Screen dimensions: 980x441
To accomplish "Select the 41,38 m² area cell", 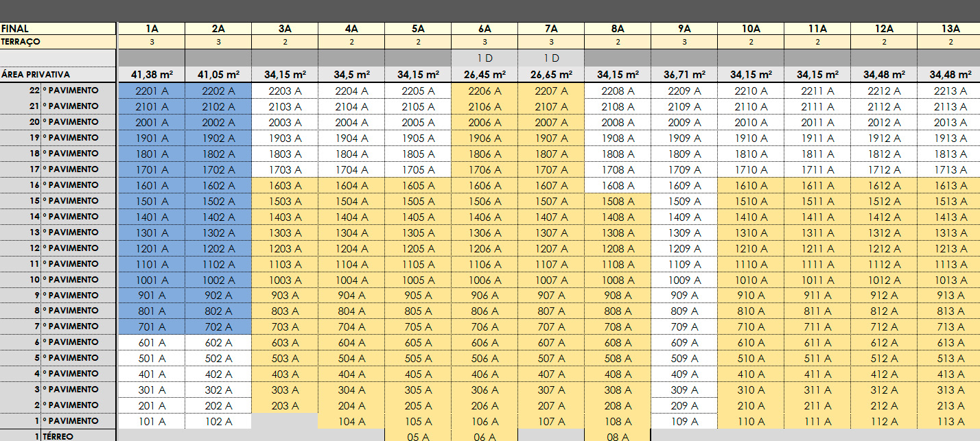I will (152, 74).
